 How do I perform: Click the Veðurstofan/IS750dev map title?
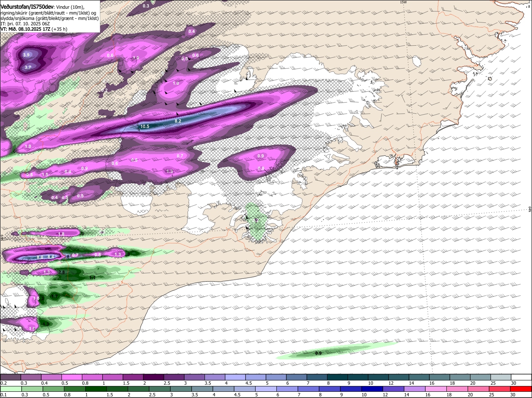click(27, 7)
